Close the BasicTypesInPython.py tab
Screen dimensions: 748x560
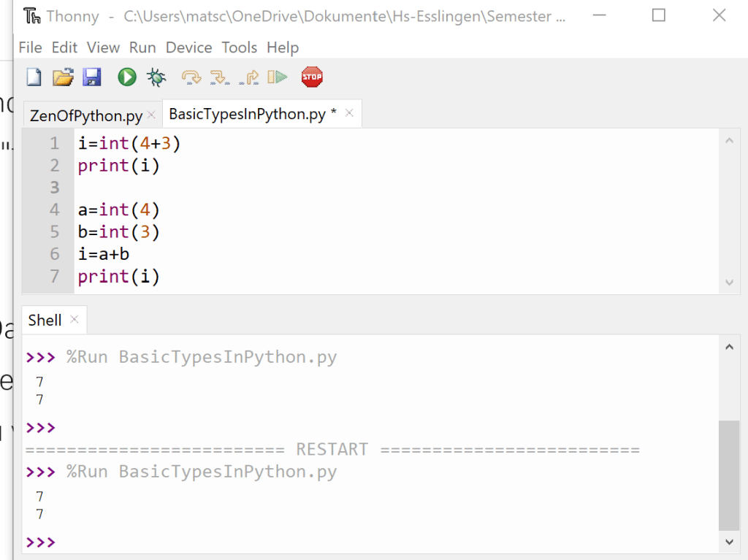[x=349, y=113]
